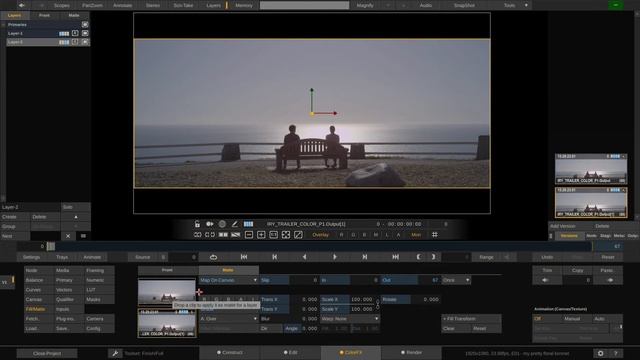Viewport: 640px width, 360px height.
Task: Click the loop playback icon
Action: pos(213,257)
